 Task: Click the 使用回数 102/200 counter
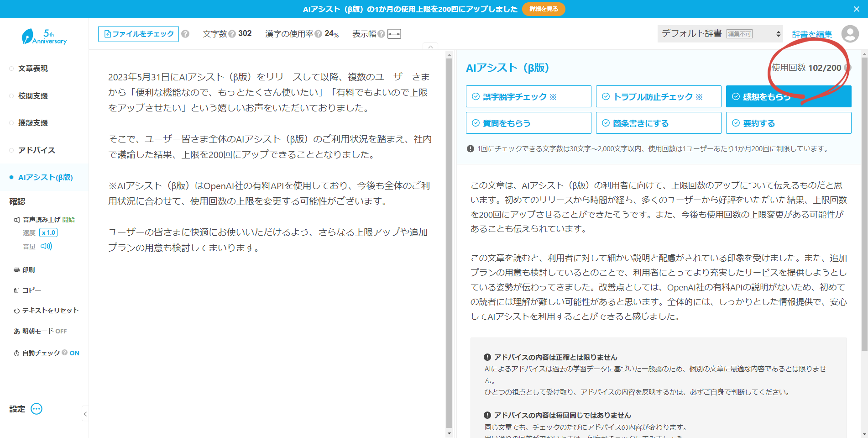[806, 68]
